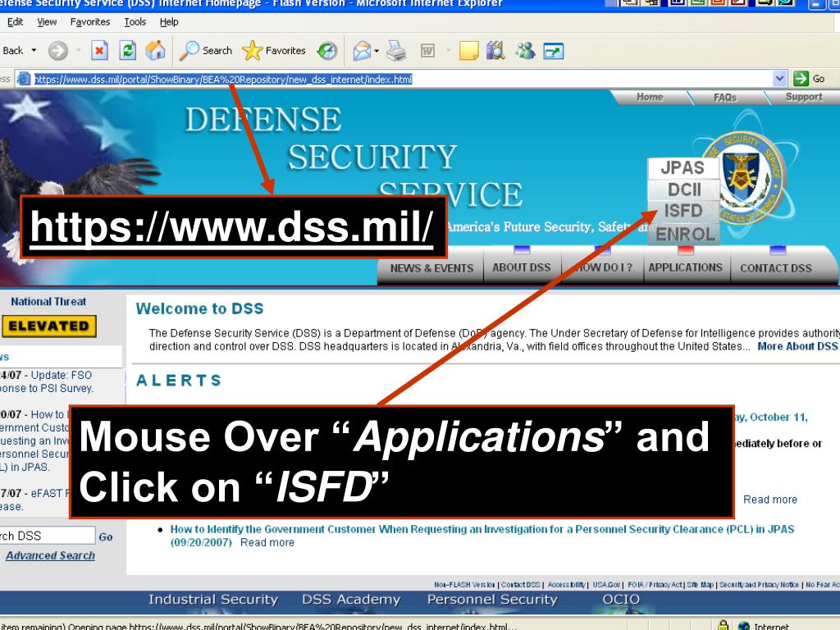Open the Site Map footer link
Screen dimensions: 840x630
(x=701, y=585)
